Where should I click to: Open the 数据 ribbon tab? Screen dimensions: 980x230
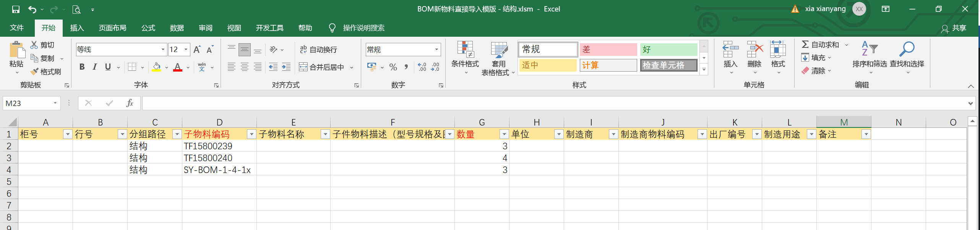pyautogui.click(x=177, y=28)
